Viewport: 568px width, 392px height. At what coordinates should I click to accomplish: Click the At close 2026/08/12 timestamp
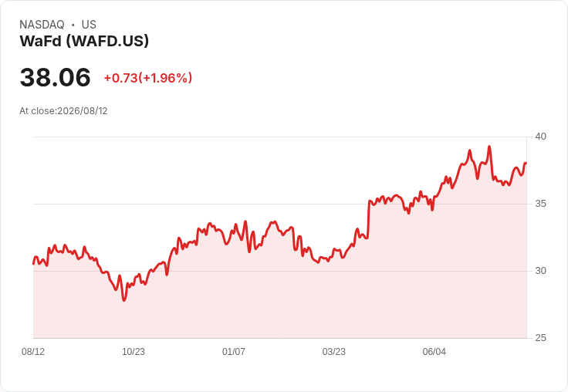tap(63, 111)
